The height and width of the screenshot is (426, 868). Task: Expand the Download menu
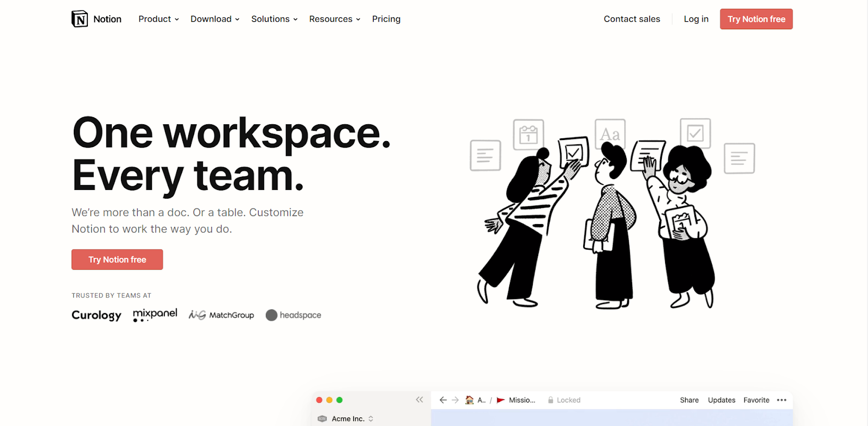pos(215,19)
